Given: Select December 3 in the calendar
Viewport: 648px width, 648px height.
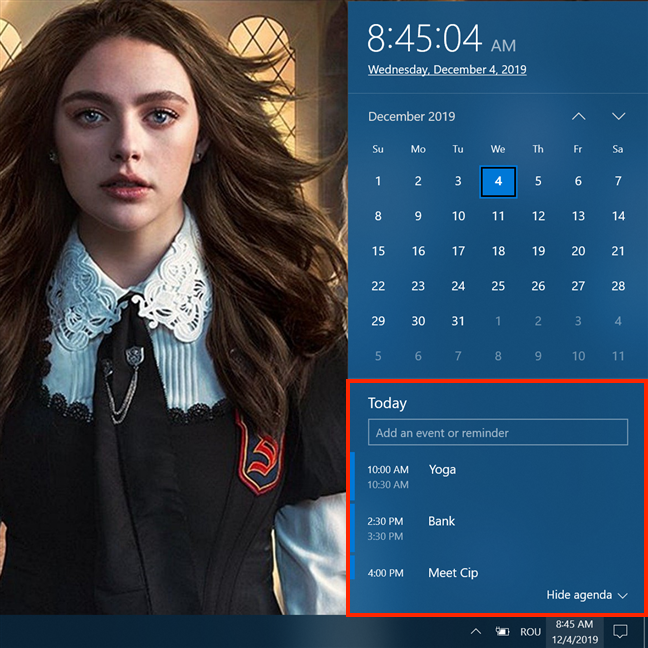Looking at the screenshot, I should point(458,181).
